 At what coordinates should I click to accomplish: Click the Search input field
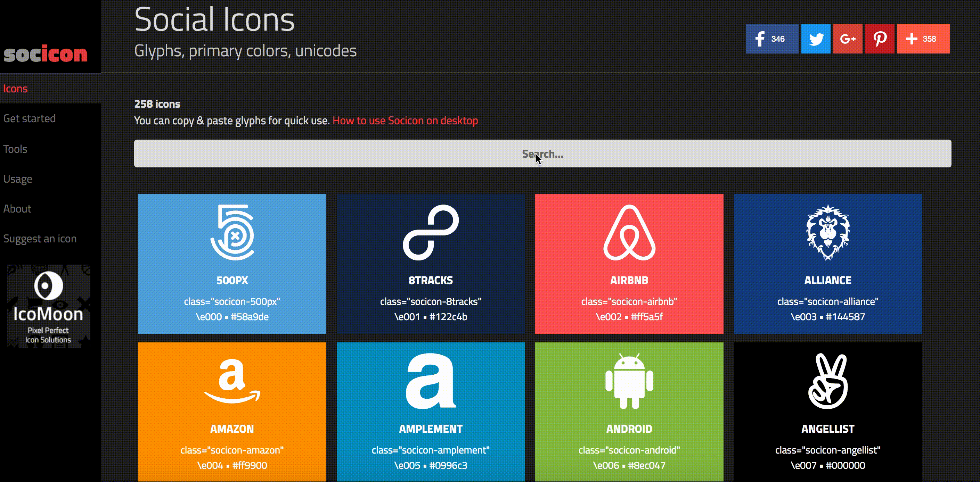(x=542, y=153)
